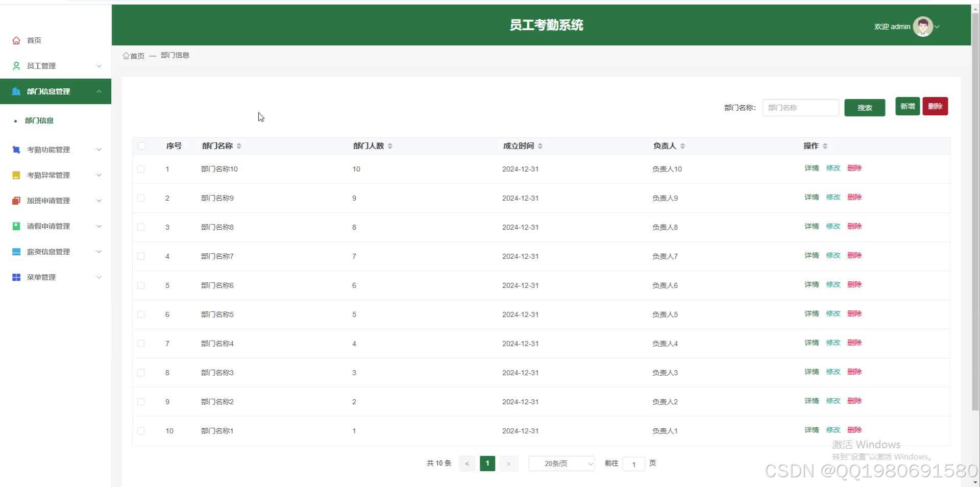Tick the checkbox beside 部门名称5
This screenshot has height=487, width=980.
click(x=141, y=314)
